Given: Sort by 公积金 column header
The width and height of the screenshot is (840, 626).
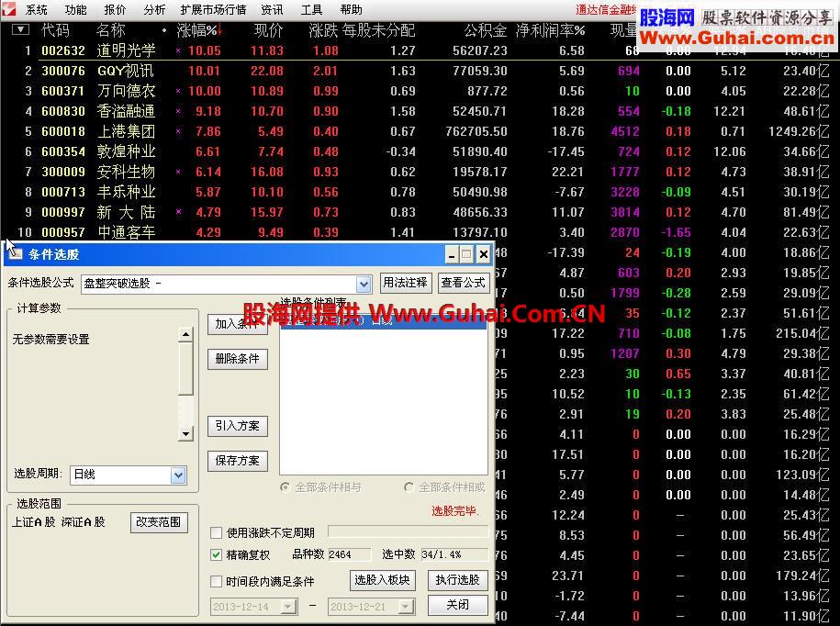Looking at the screenshot, I should (x=486, y=31).
